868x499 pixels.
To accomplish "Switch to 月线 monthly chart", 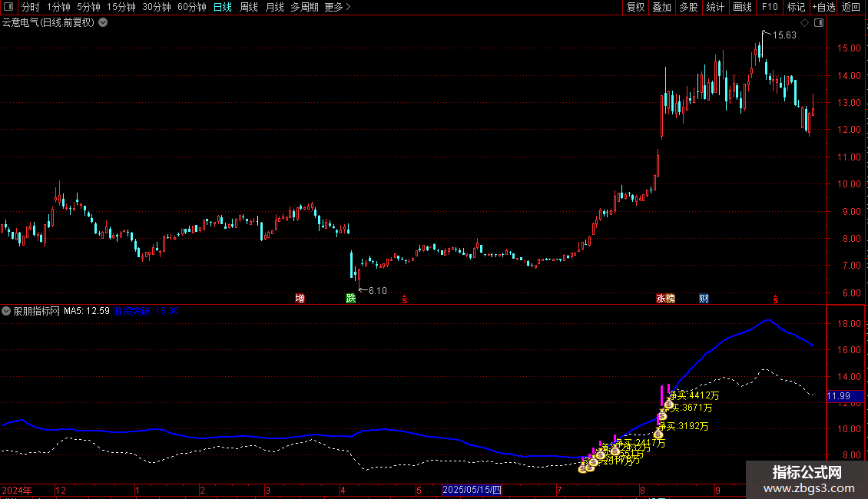I will click(274, 7).
